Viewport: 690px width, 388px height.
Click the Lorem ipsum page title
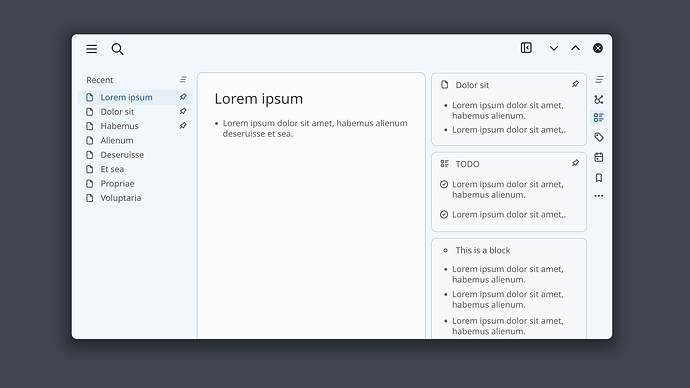(x=259, y=99)
